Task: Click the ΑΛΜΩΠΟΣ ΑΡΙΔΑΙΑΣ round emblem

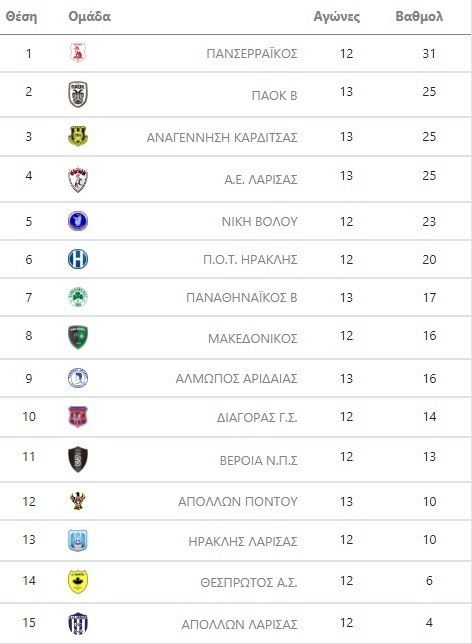Action: [x=78, y=378]
